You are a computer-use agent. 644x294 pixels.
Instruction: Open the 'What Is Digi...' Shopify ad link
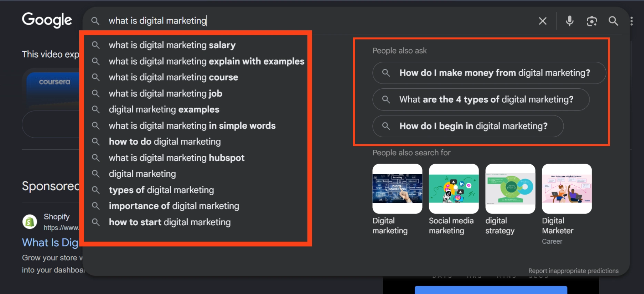(51, 243)
